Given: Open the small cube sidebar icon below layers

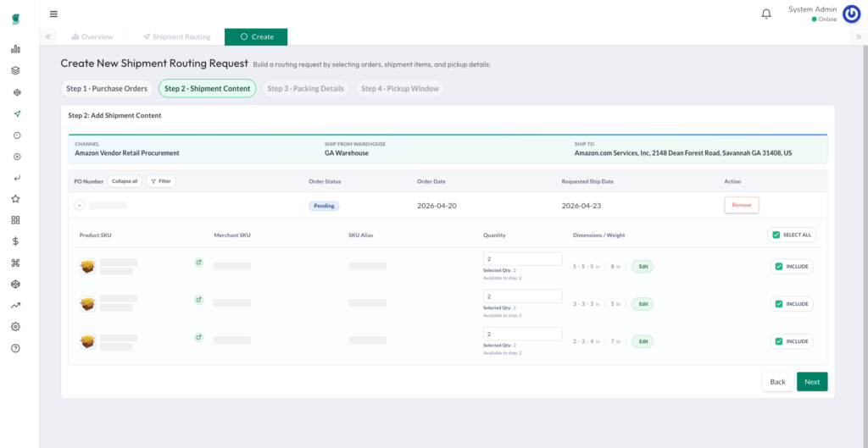Looking at the screenshot, I should (16, 92).
